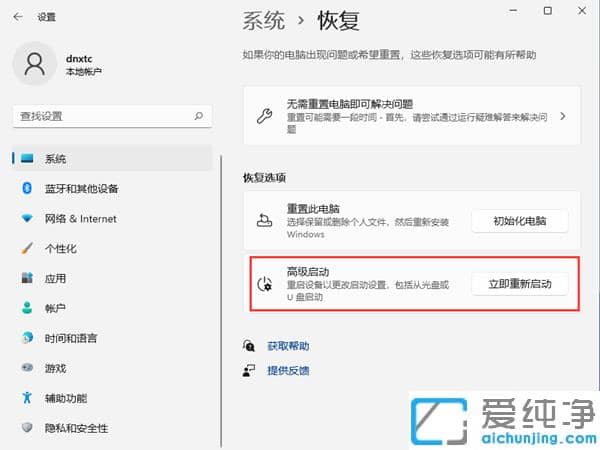The height and width of the screenshot is (450, 600).
Task: Open 帐户 settings
Action: [x=112, y=308]
